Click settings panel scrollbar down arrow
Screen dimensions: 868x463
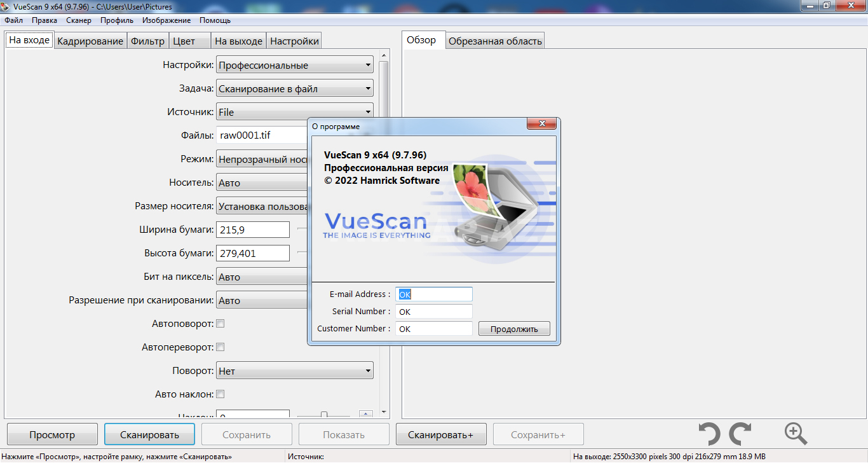point(383,412)
